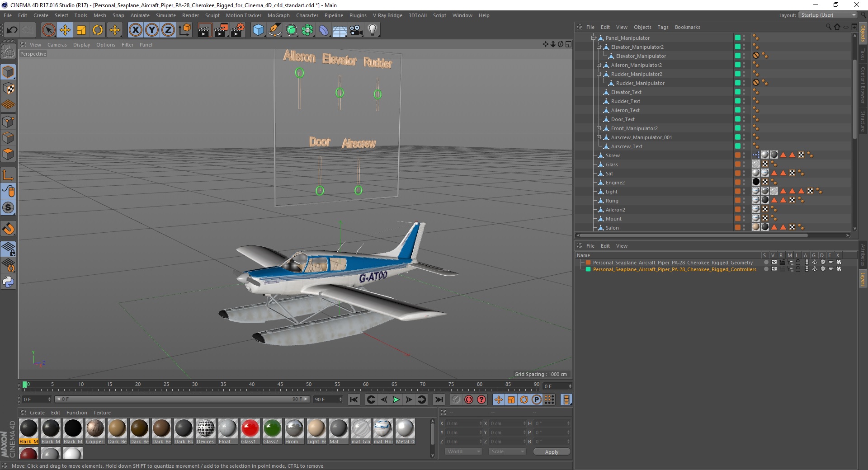
Task: Go to end of animation
Action: click(439, 399)
